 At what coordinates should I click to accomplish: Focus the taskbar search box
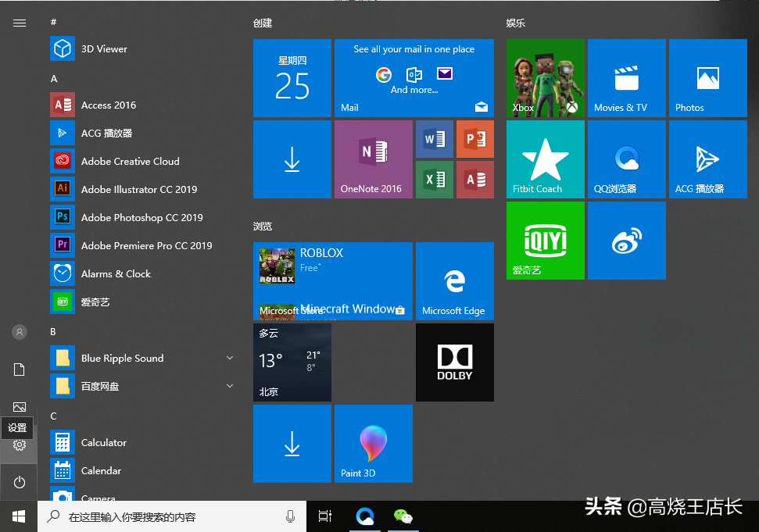click(172, 516)
